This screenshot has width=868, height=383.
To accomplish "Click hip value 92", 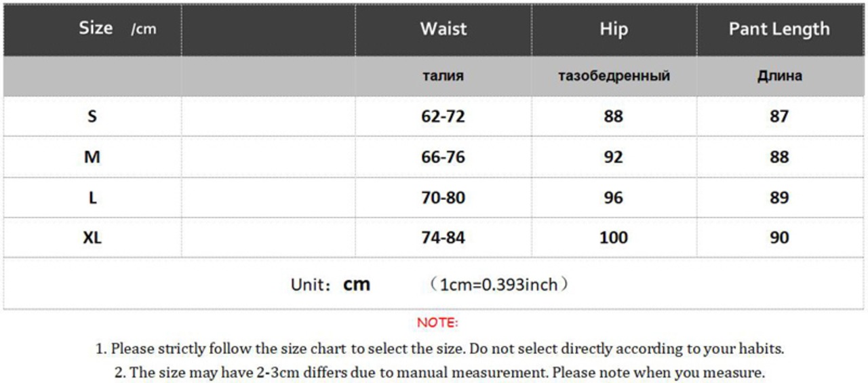I will (614, 157).
